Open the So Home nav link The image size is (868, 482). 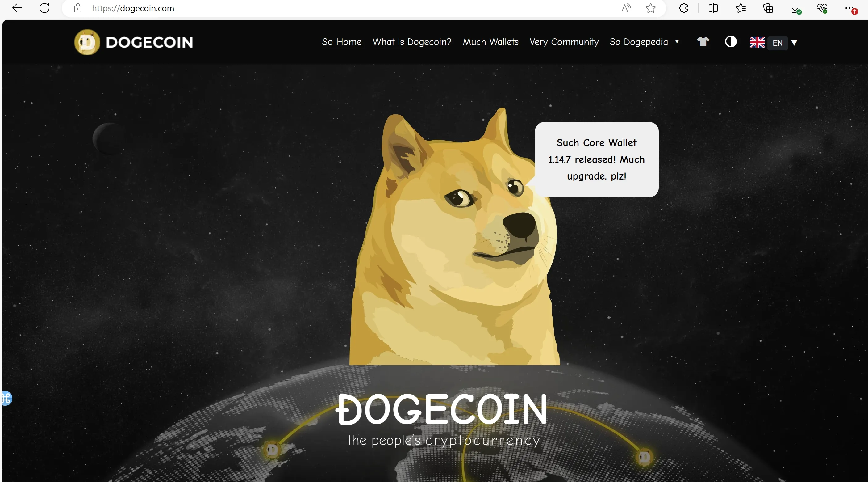click(x=342, y=42)
